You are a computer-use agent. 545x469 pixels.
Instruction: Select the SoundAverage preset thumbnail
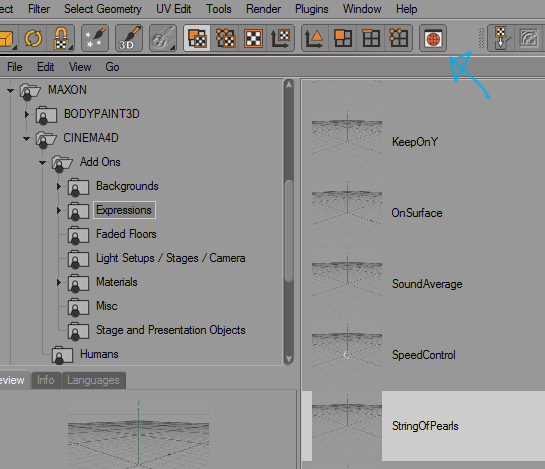point(347,284)
